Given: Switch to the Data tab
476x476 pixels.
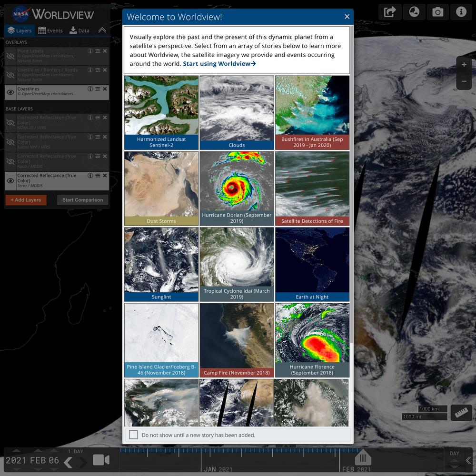Looking at the screenshot, I should (x=79, y=30).
